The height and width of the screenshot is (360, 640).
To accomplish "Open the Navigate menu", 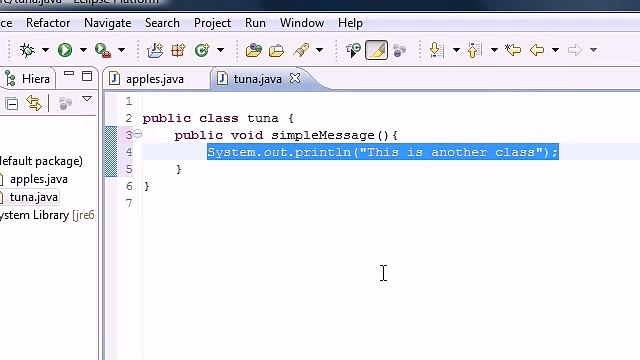I will [108, 23].
